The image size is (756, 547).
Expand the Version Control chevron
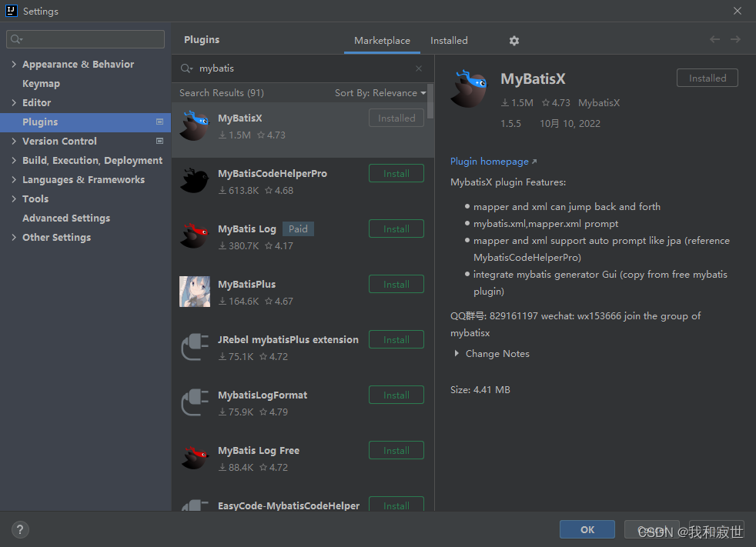tap(14, 142)
